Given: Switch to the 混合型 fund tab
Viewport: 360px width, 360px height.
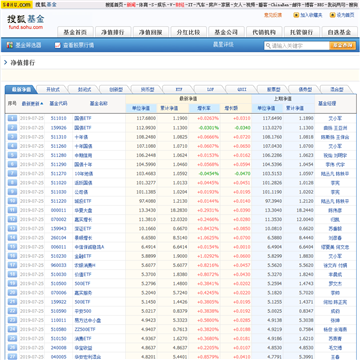Looking at the screenshot, I should click(x=336, y=89).
